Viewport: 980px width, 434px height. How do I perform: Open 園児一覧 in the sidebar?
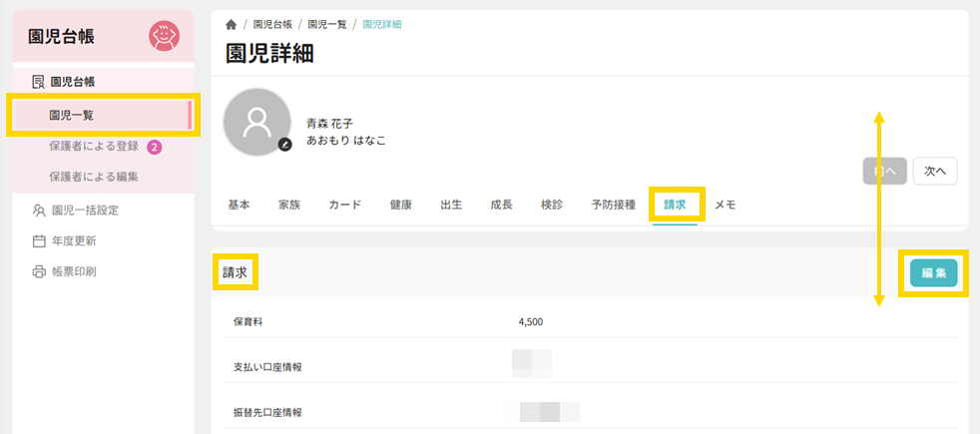click(x=71, y=116)
